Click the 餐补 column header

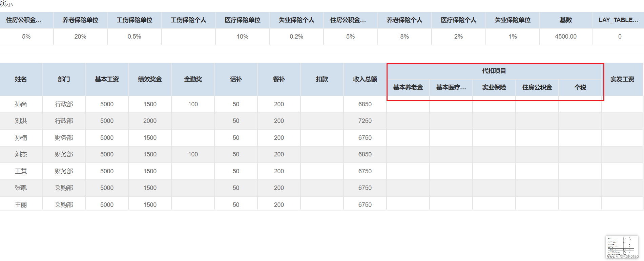[279, 79]
